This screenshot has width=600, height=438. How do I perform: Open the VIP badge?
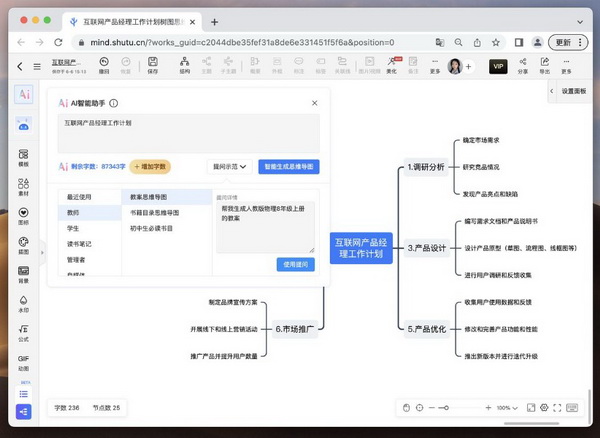(498, 66)
